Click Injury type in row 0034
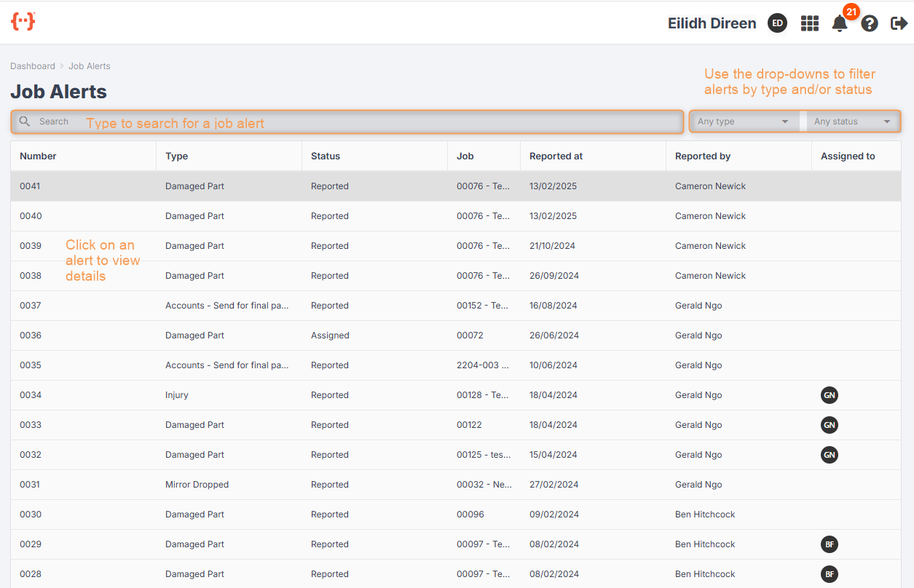This screenshot has width=914, height=588. [176, 395]
